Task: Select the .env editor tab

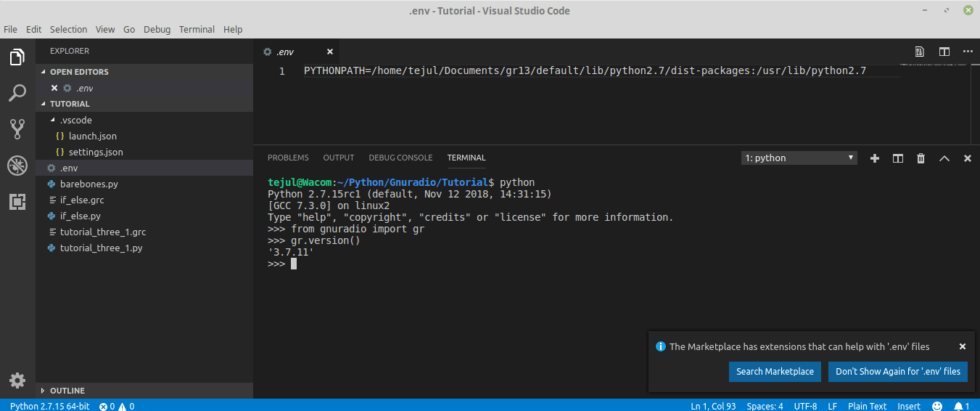Action: pyautogui.click(x=297, y=52)
